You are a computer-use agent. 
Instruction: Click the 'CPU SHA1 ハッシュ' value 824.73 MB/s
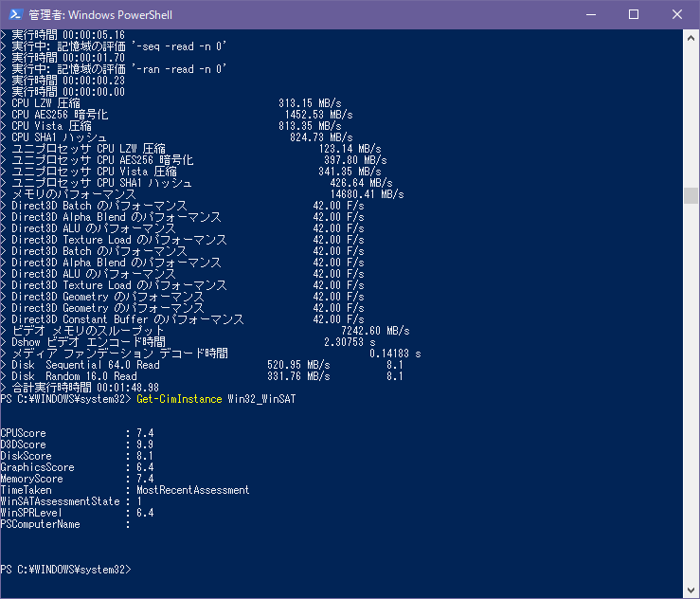(x=321, y=137)
